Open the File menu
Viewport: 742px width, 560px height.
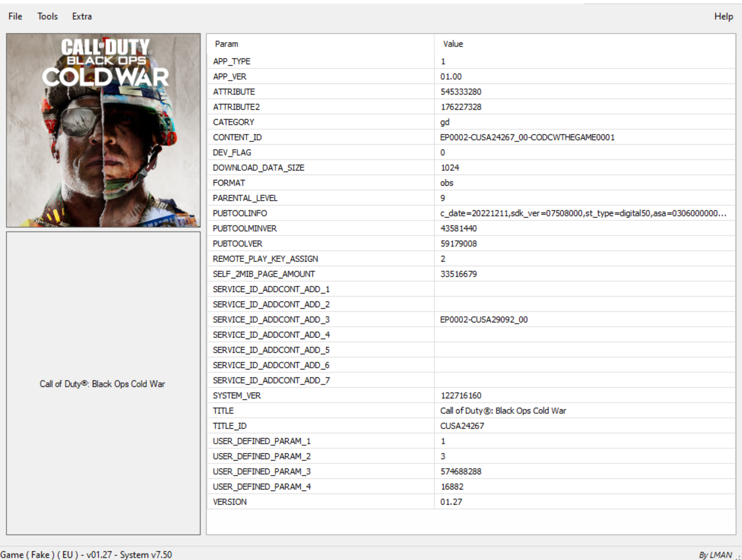pos(15,16)
